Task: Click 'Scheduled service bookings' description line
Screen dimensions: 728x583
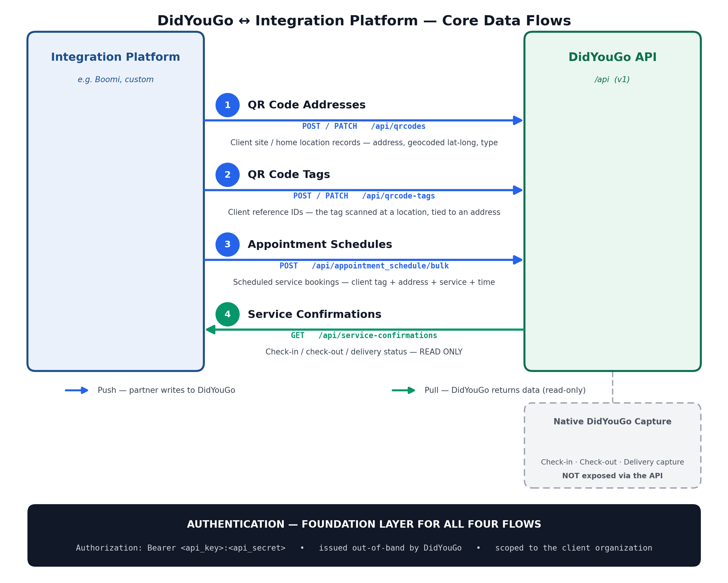Action: coord(364,282)
